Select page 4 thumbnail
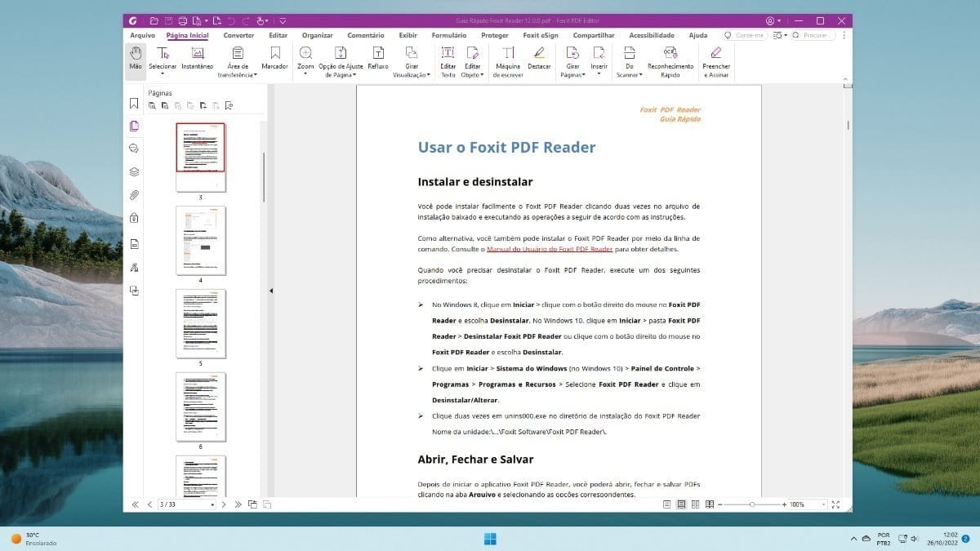 201,241
